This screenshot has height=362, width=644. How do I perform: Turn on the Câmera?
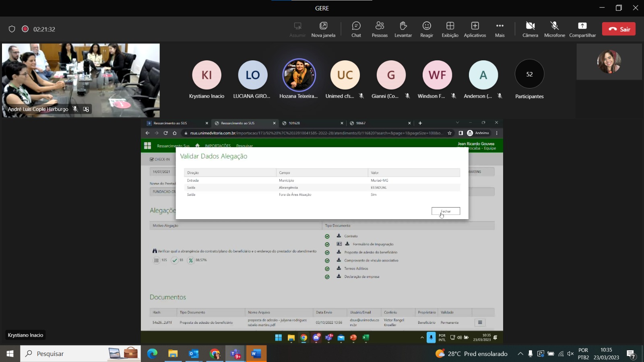click(530, 29)
